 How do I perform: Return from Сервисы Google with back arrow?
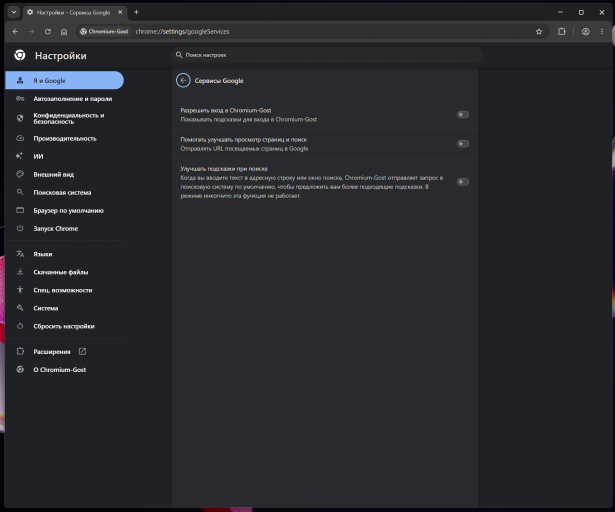click(183, 80)
